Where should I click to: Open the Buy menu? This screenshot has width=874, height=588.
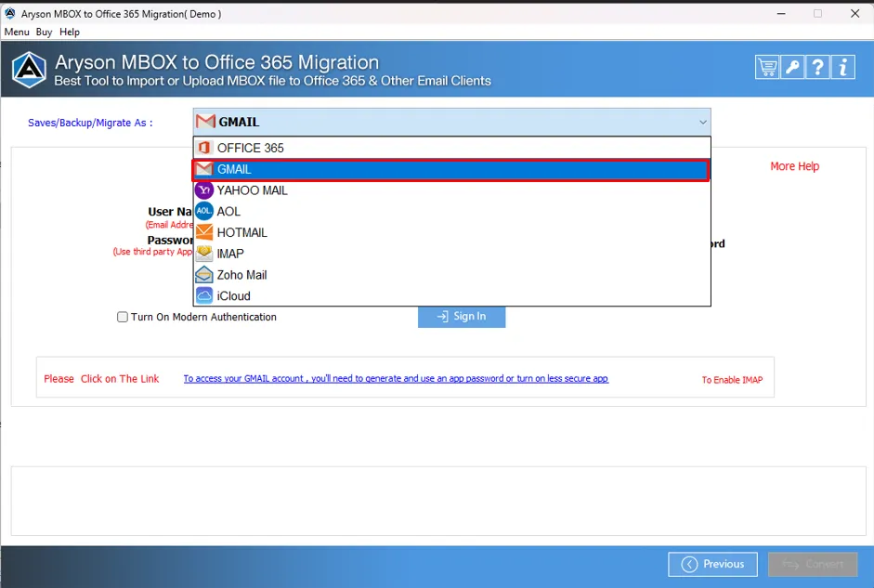pyautogui.click(x=44, y=32)
